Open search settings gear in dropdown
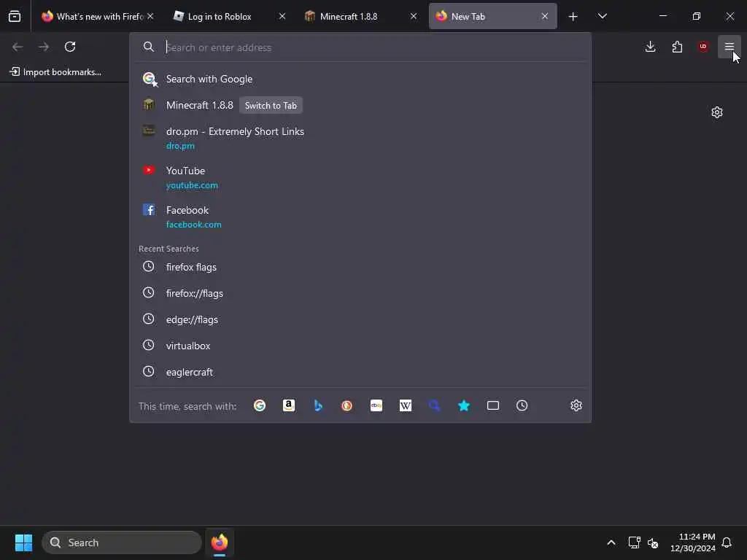 tap(576, 405)
